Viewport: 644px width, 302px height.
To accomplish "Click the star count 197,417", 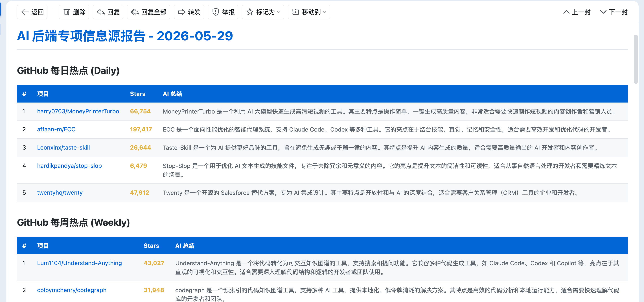I will pyautogui.click(x=141, y=129).
